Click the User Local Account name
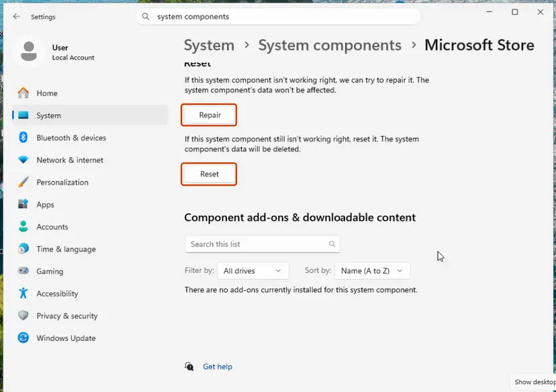 pos(73,52)
